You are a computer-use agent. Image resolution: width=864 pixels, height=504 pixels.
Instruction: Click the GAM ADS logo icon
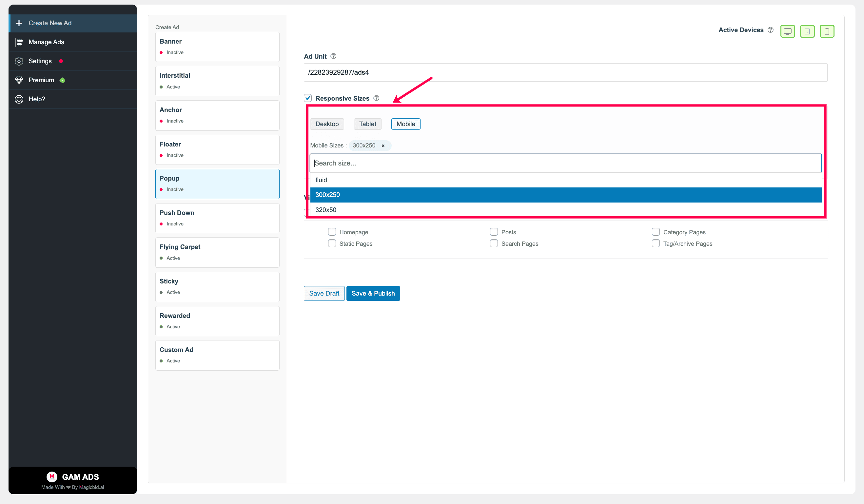point(52,476)
